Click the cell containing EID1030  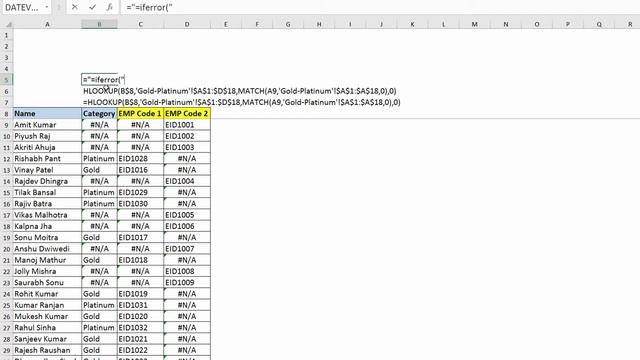(x=140, y=204)
